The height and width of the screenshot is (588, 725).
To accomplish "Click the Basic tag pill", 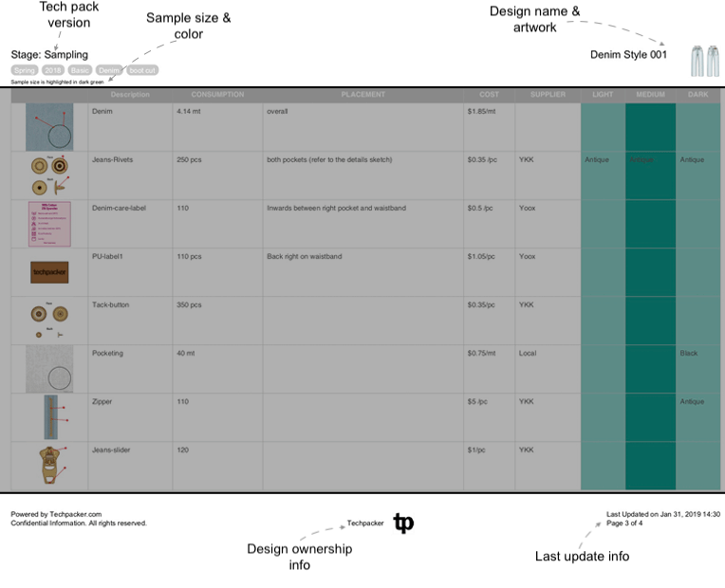I will tap(80, 70).
